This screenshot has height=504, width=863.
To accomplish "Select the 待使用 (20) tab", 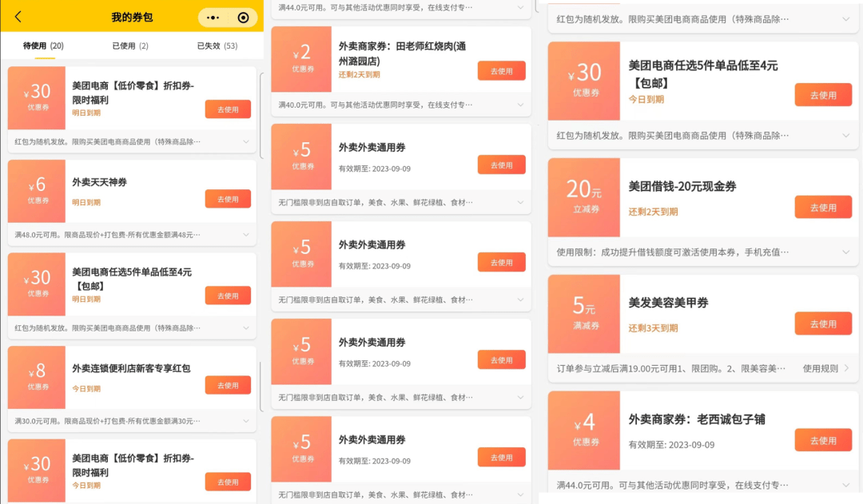I will tap(44, 46).
